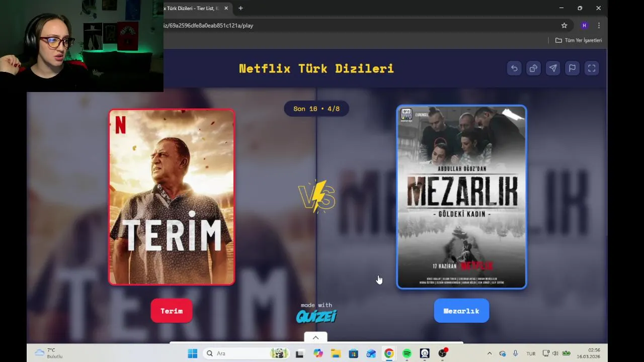The image size is (644, 362).
Task: Report the quiz with the flag icon
Action: (x=572, y=68)
